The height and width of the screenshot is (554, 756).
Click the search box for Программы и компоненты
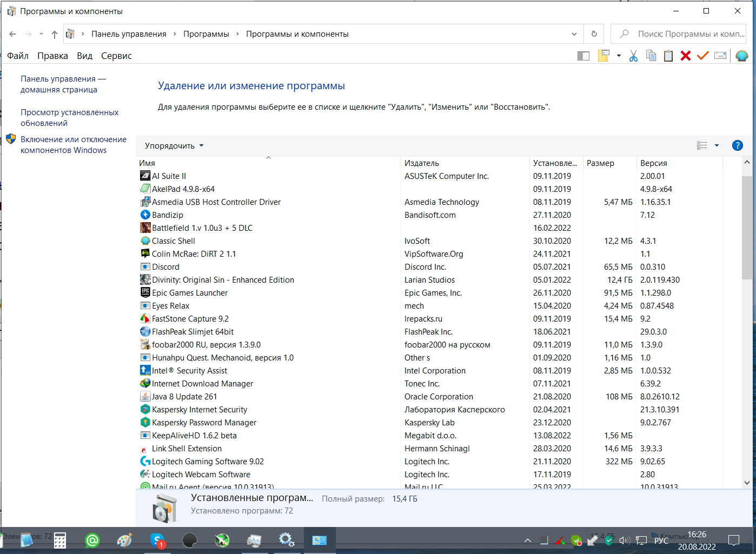679,34
